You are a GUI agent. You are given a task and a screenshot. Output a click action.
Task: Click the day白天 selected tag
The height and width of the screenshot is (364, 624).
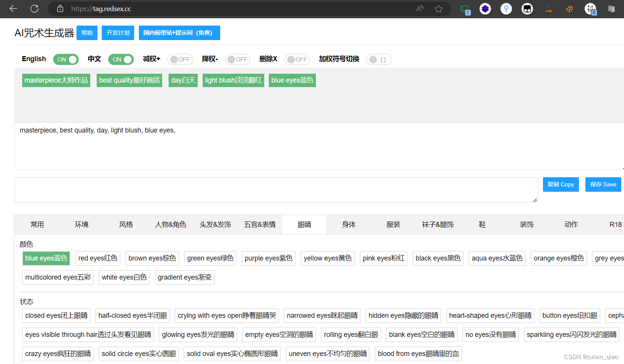click(183, 80)
